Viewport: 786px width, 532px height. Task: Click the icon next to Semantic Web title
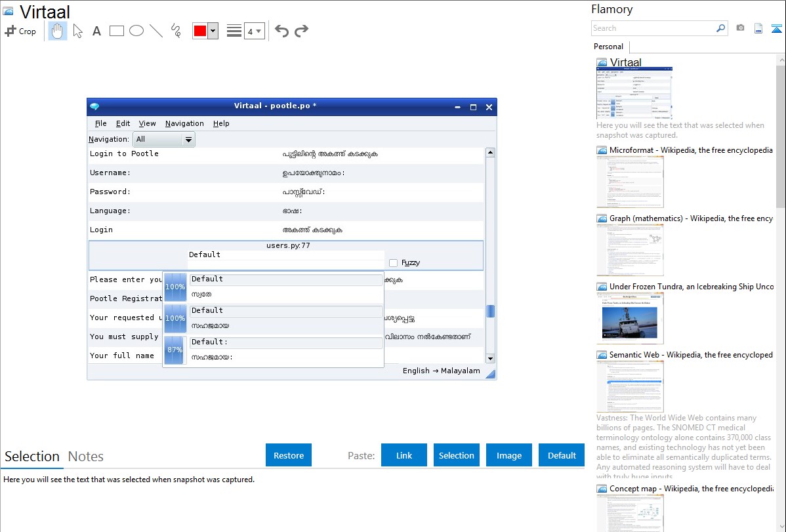tap(602, 355)
